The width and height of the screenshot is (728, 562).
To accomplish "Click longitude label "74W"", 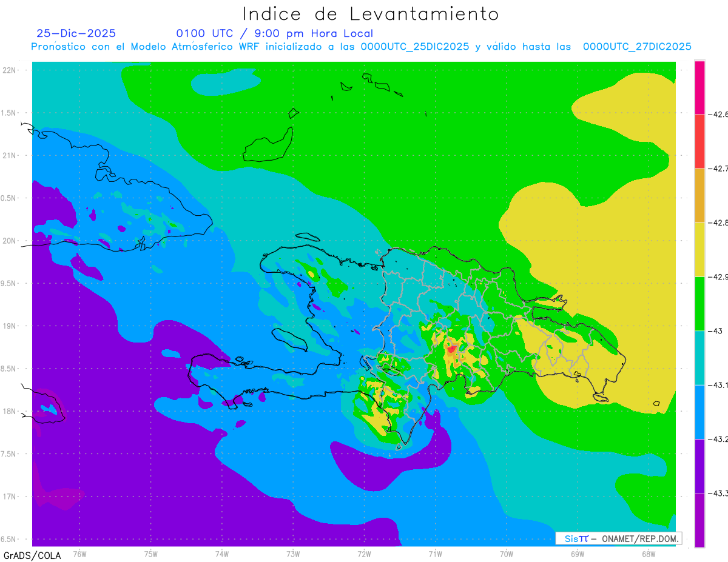I will coord(222,554).
